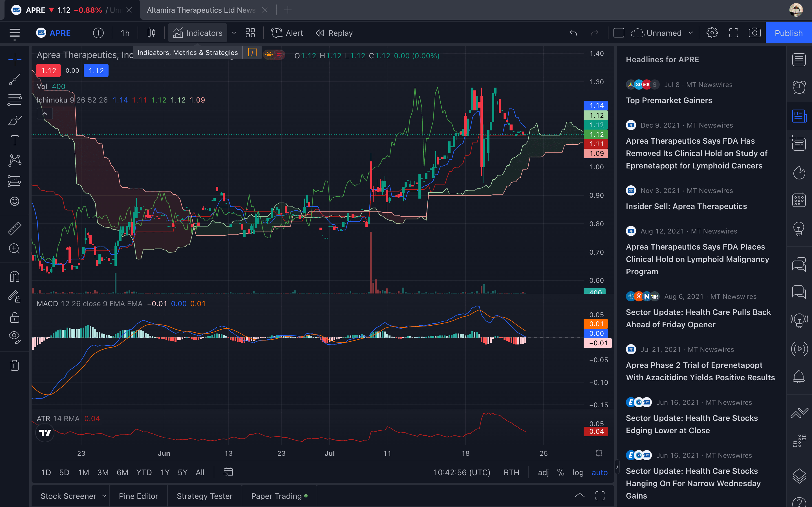The width and height of the screenshot is (812, 507).
Task: Toggle percent scale on price axis
Action: (560, 472)
